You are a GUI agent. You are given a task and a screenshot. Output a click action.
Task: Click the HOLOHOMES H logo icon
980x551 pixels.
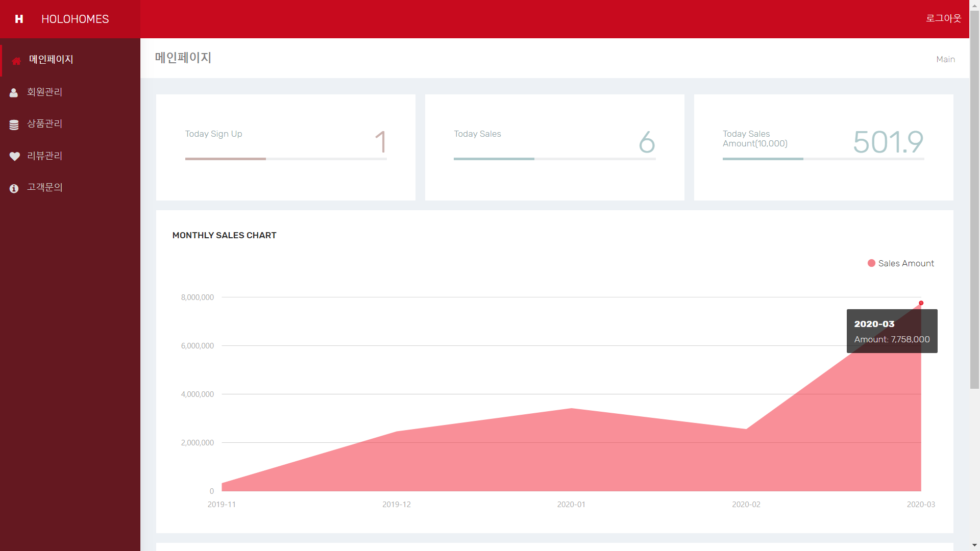pyautogui.click(x=19, y=19)
